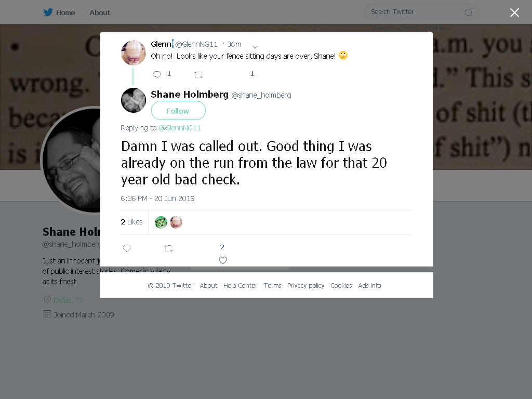View the green avatar among the likers

pyautogui.click(x=161, y=222)
